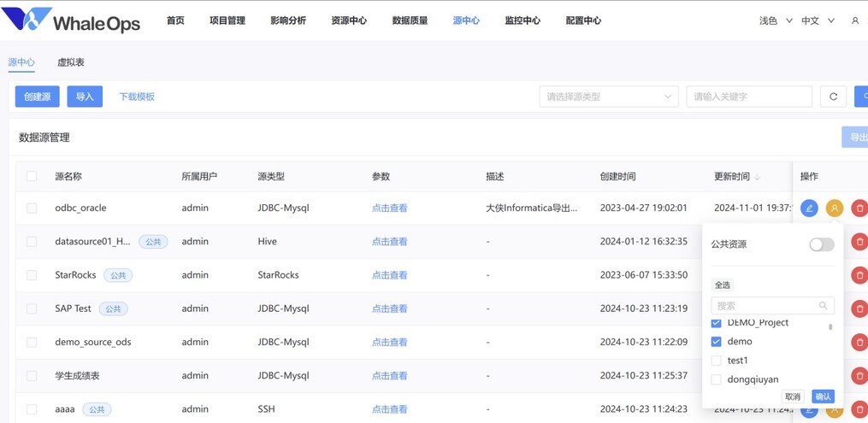Click the 创建源 button
Image resolution: width=868 pixels, height=423 pixels.
click(x=37, y=97)
